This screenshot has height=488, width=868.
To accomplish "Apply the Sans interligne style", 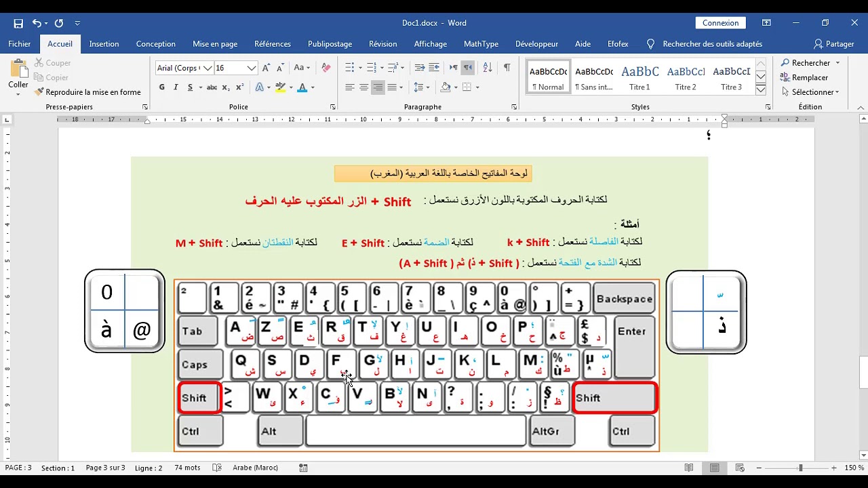I will click(x=594, y=78).
